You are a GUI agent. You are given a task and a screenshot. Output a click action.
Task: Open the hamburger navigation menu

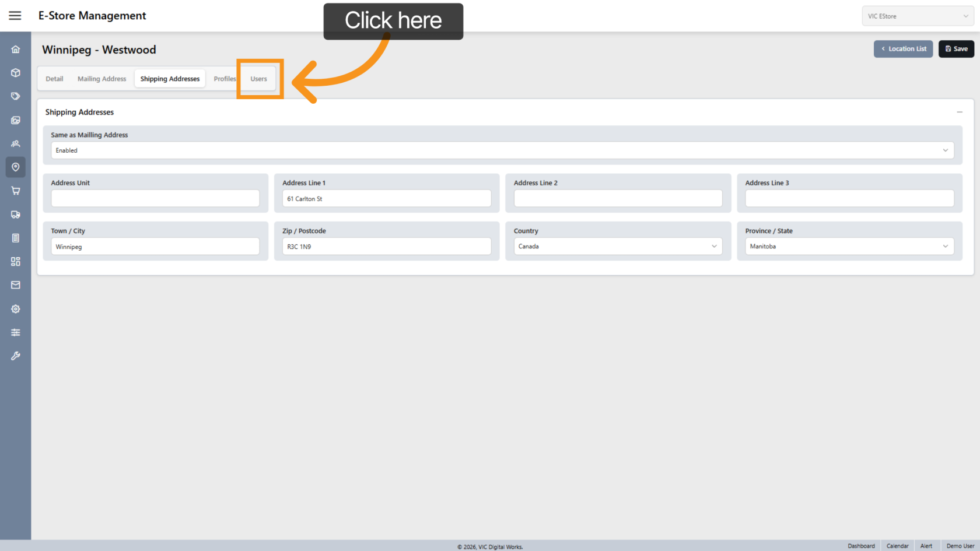coord(15,16)
